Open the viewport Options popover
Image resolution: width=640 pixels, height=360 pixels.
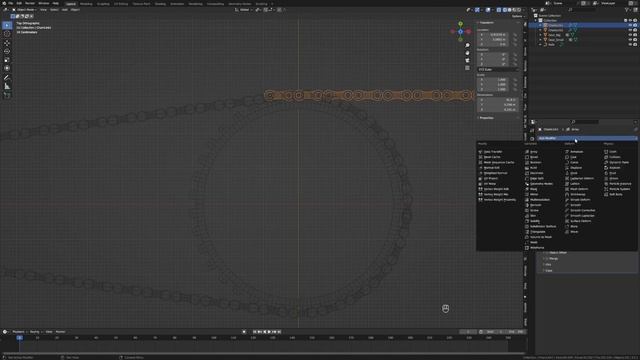click(x=518, y=16)
